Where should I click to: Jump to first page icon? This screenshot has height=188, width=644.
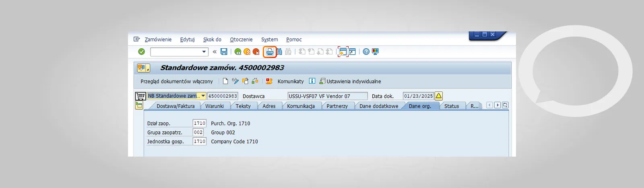click(x=302, y=52)
